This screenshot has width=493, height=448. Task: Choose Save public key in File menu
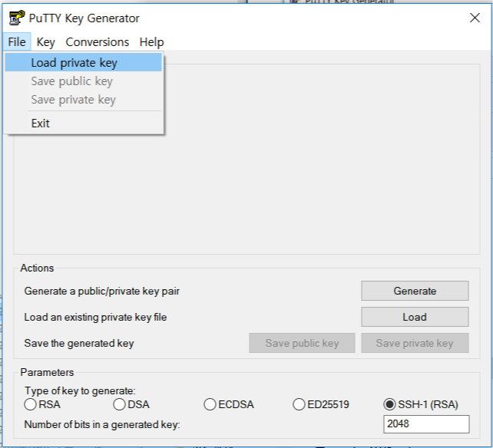[x=84, y=81]
